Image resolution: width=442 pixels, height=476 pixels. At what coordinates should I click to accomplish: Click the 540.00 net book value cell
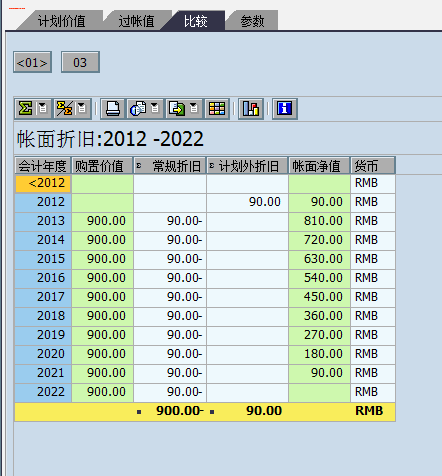point(319,278)
